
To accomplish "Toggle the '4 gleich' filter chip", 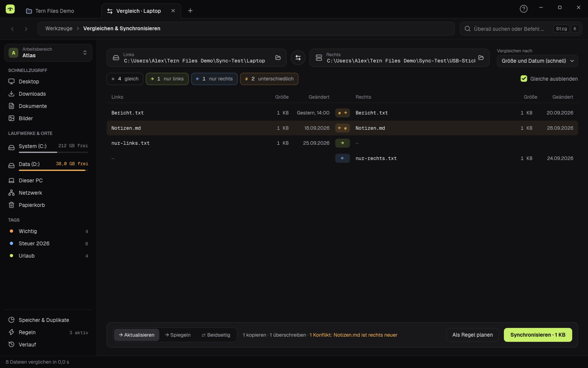I will coord(125,79).
